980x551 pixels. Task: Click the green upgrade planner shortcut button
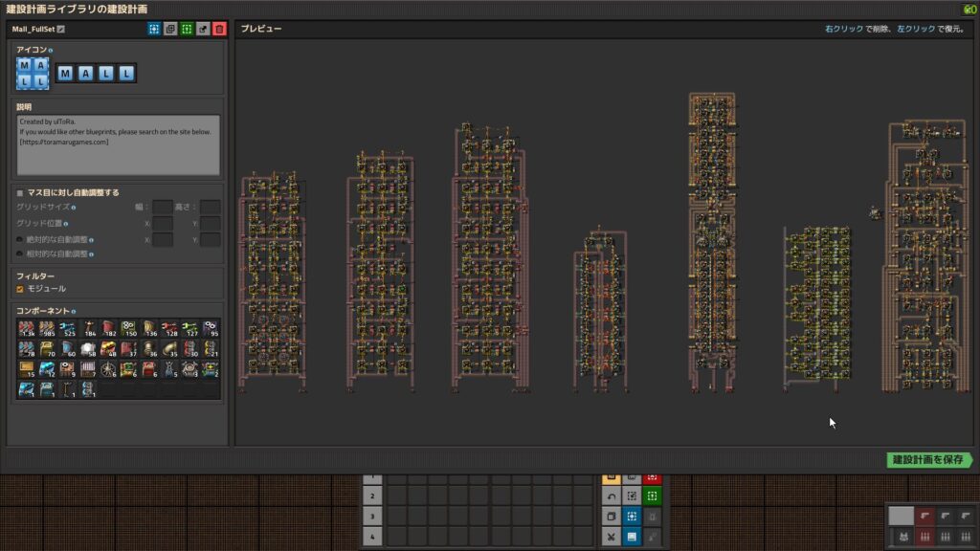[x=652, y=496]
